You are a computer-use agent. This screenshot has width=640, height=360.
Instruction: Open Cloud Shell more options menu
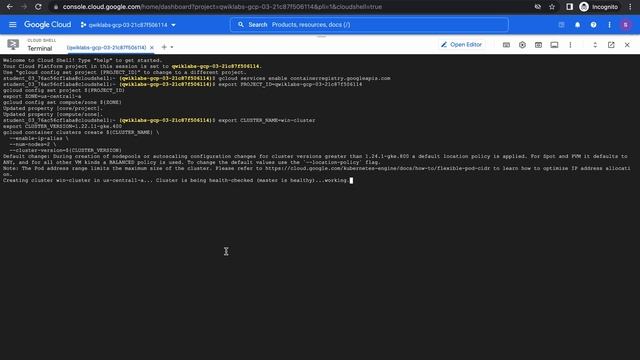click(570, 45)
